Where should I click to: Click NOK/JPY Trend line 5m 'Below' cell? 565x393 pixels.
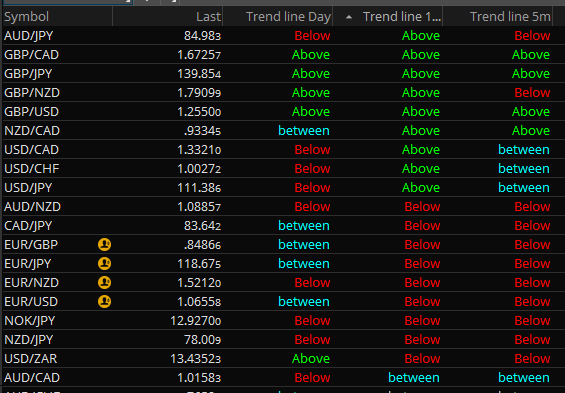[x=532, y=321]
